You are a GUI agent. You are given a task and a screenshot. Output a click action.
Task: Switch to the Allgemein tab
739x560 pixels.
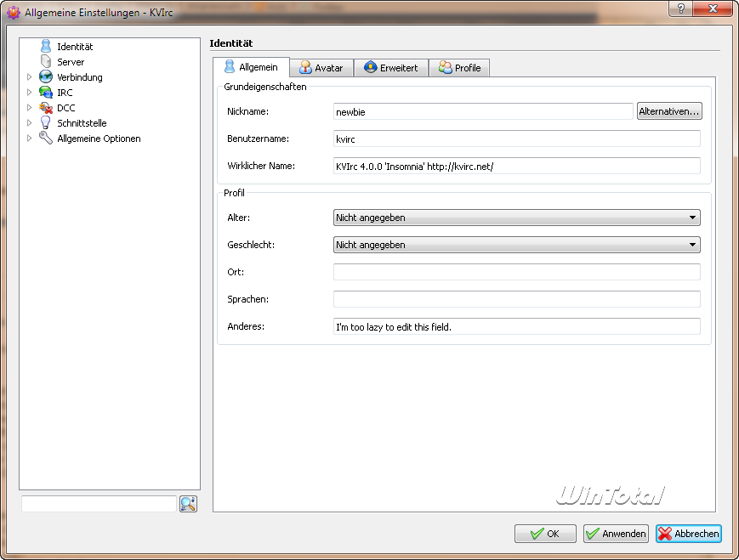coord(251,67)
